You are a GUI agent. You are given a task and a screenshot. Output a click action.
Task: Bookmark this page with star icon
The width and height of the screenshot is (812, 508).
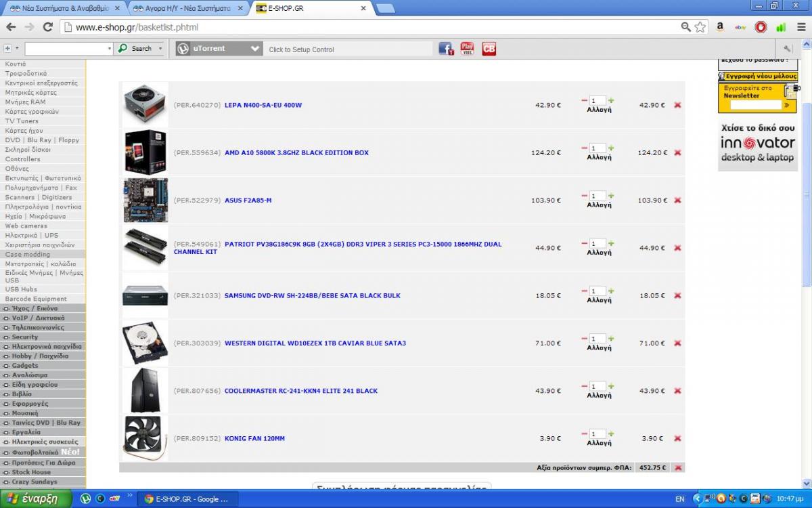(x=700, y=27)
